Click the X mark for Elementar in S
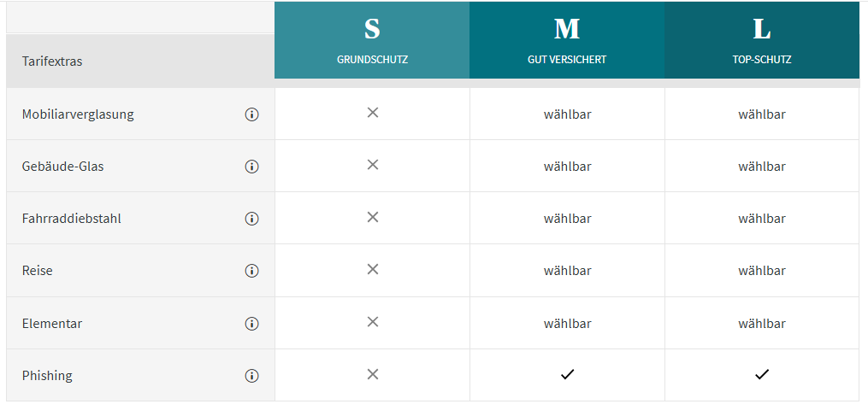 click(x=372, y=322)
